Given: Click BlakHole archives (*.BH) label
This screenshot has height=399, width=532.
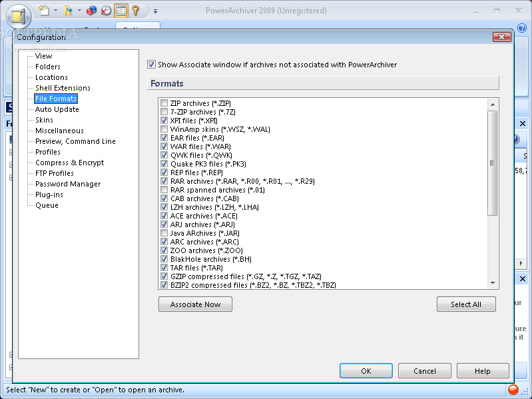Looking at the screenshot, I should click(x=210, y=259).
